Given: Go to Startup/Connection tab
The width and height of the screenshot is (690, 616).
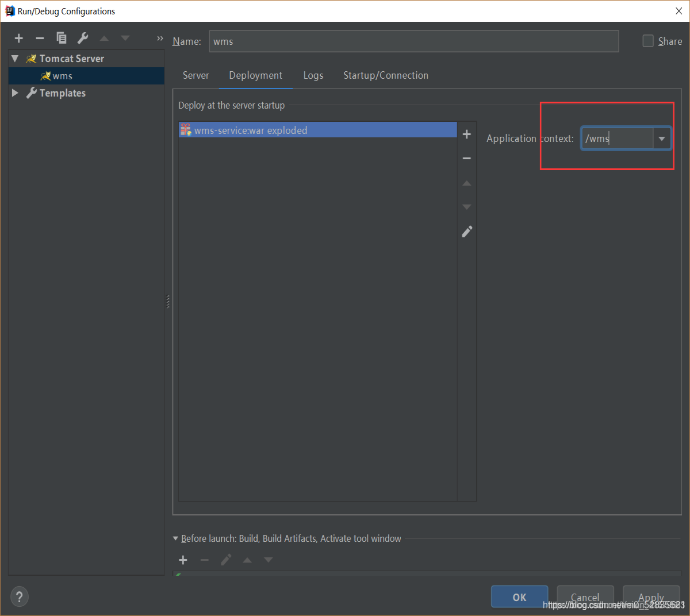Looking at the screenshot, I should [x=386, y=75].
